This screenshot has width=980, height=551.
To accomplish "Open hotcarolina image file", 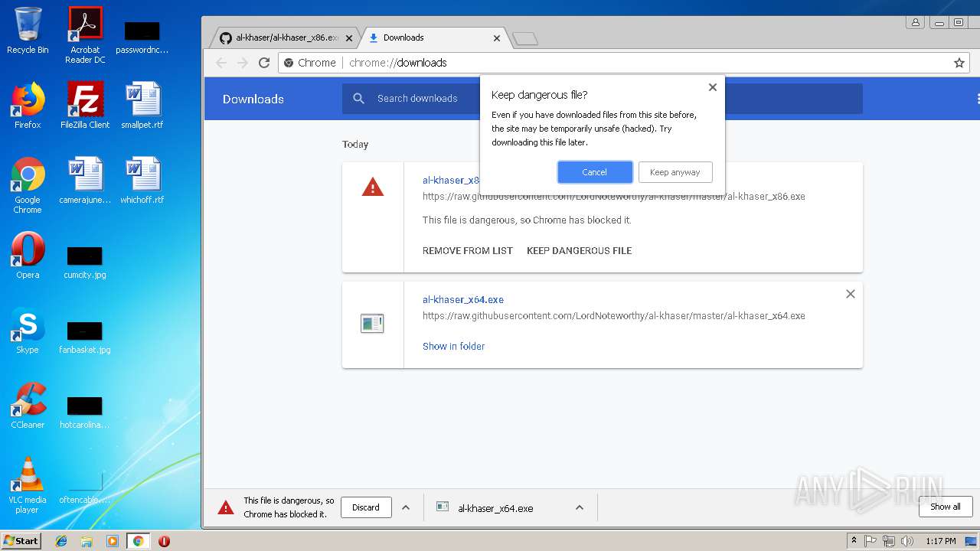I will 85,412.
